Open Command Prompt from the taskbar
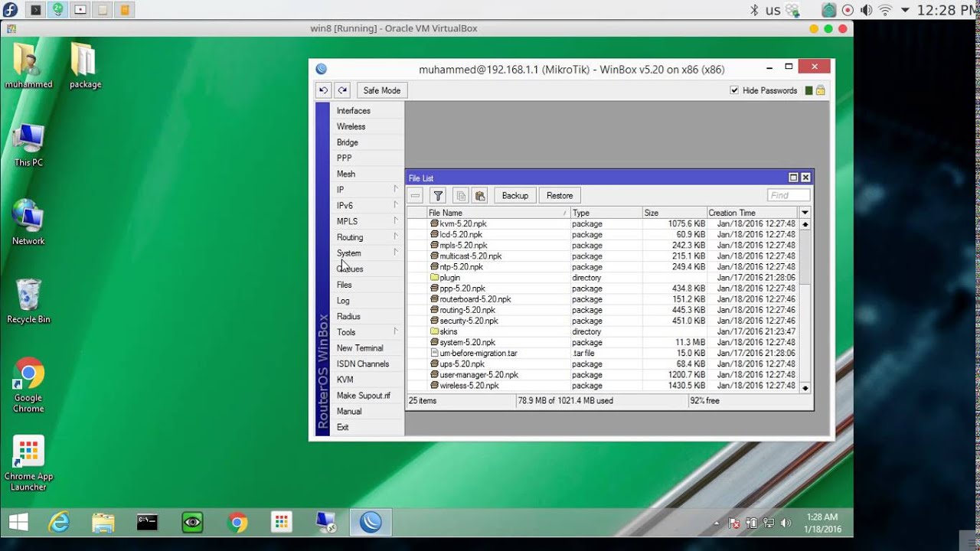 pos(147,523)
